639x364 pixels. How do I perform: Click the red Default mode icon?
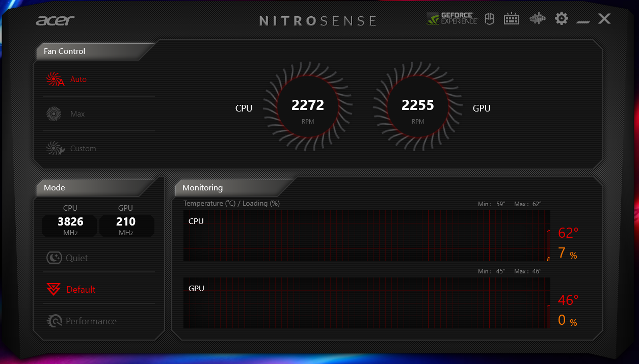54,290
